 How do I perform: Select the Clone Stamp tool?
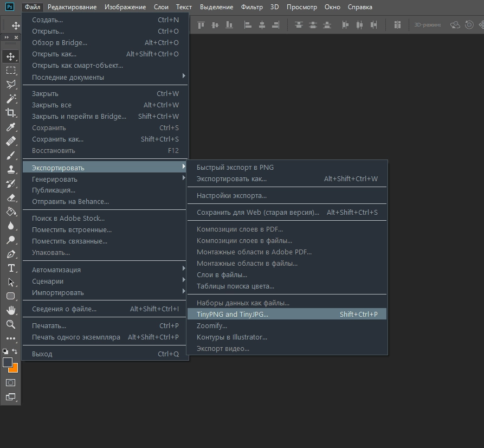pos(11,169)
